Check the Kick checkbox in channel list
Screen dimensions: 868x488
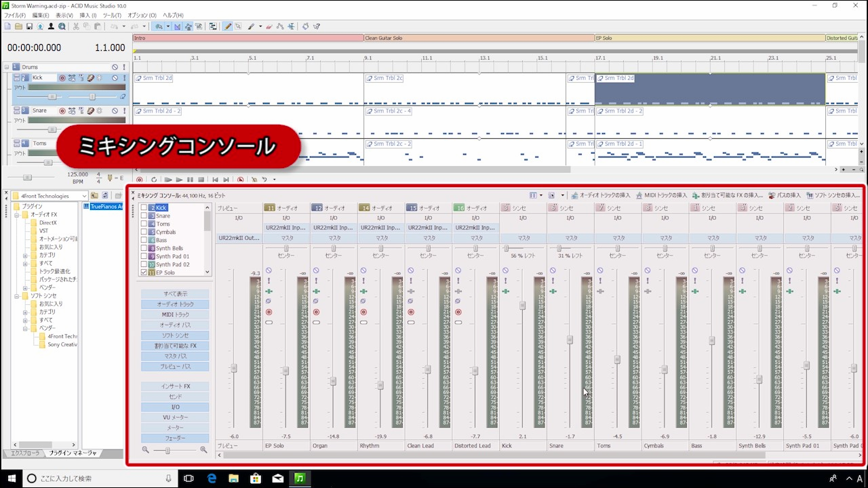pyautogui.click(x=144, y=207)
